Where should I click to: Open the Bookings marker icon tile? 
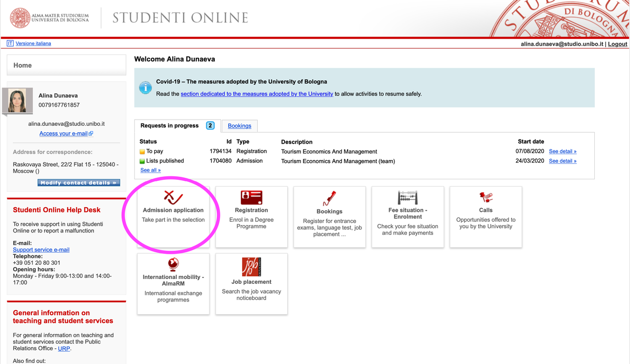tap(329, 198)
